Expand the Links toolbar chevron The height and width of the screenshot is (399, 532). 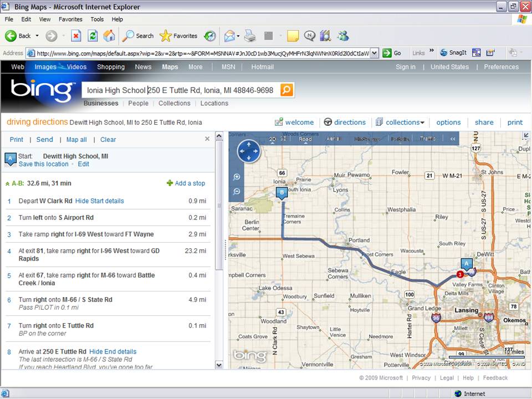pyautogui.click(x=432, y=50)
